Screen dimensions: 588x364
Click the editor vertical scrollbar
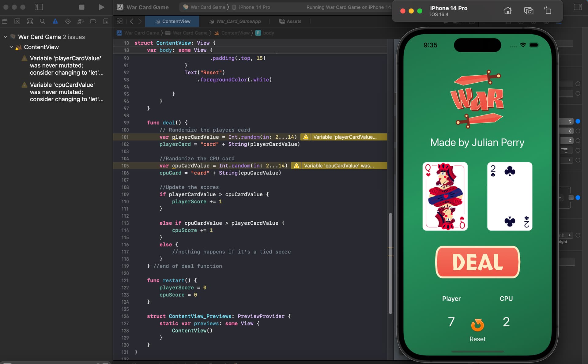pyautogui.click(x=390, y=263)
